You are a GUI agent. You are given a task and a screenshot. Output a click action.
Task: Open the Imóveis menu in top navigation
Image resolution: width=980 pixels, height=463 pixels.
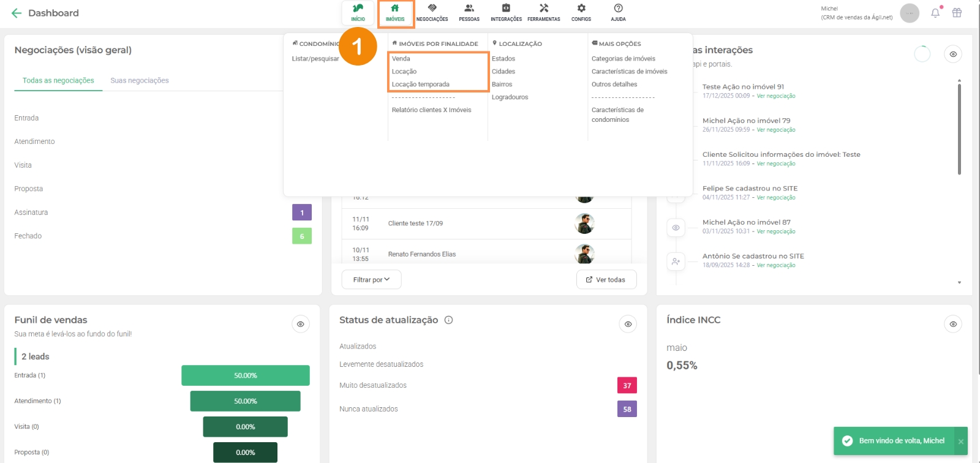[396, 12]
